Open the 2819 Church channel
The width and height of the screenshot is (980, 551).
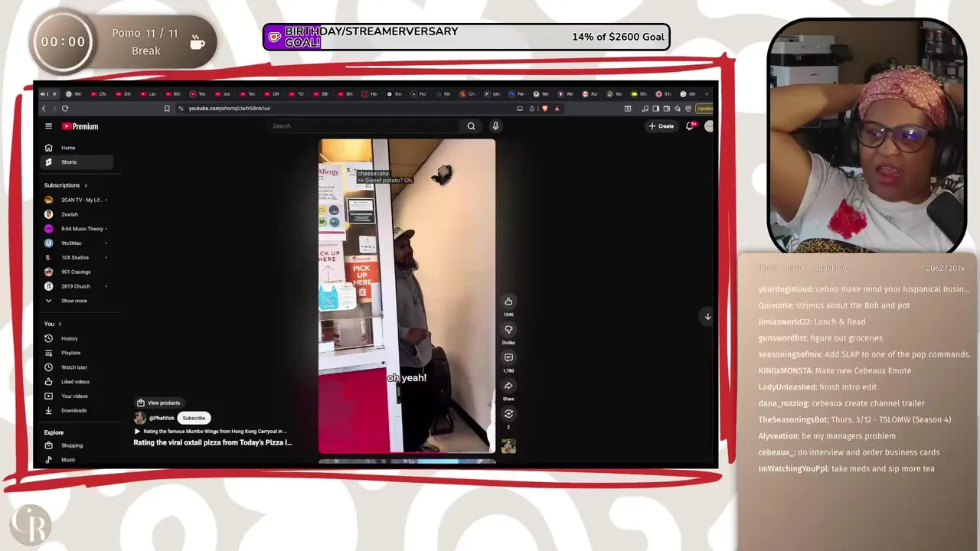tap(78, 286)
